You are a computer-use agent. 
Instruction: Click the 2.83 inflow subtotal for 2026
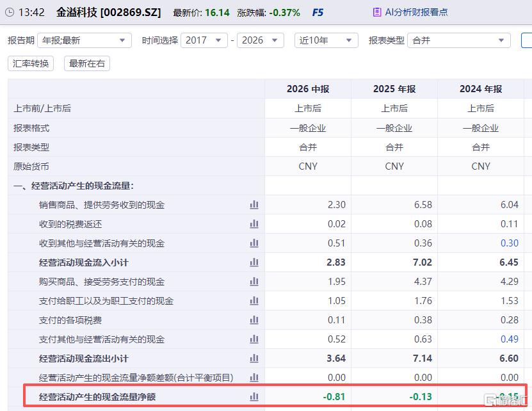click(x=336, y=262)
